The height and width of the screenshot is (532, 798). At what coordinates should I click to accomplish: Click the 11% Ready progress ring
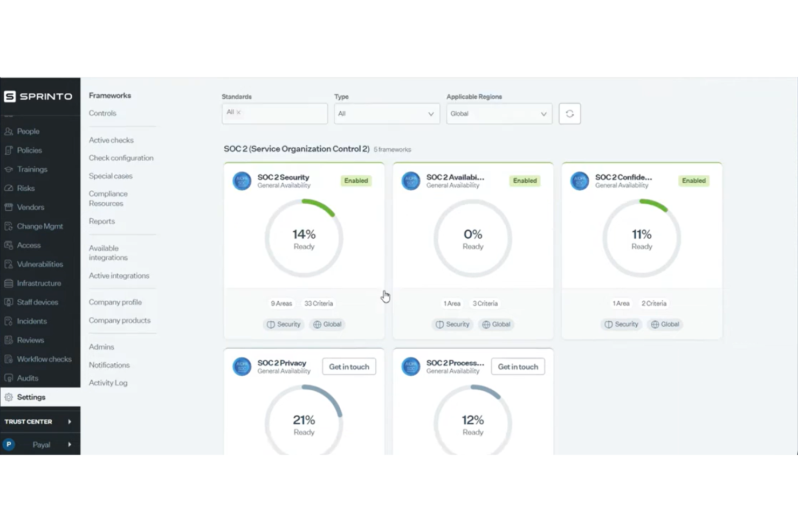click(x=642, y=238)
